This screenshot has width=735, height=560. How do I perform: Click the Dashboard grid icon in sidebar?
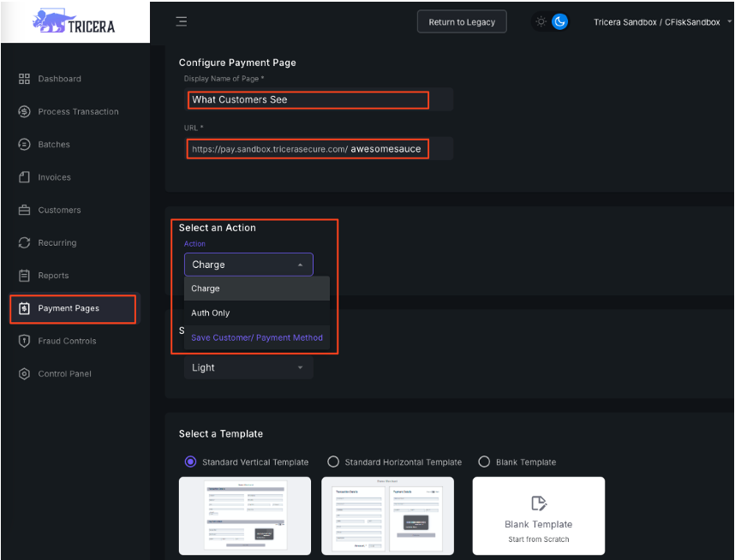click(x=24, y=79)
